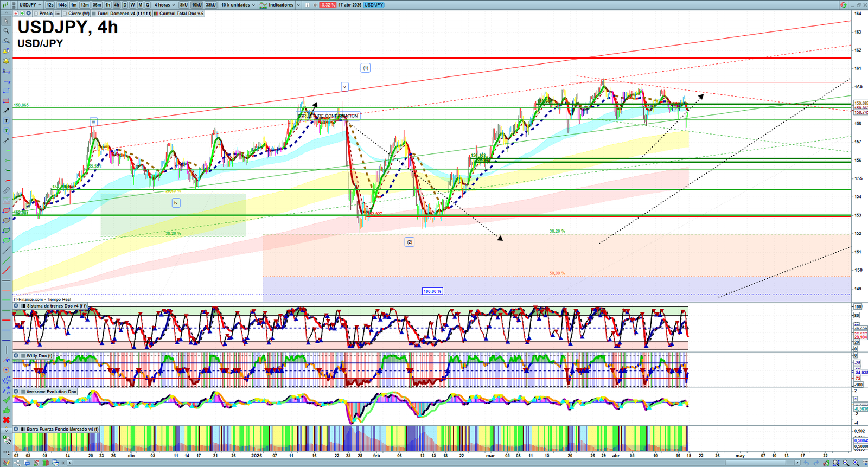The image size is (868, 467).
Task: Click the bottom horizontal chart scrollbar
Action: 434,463
